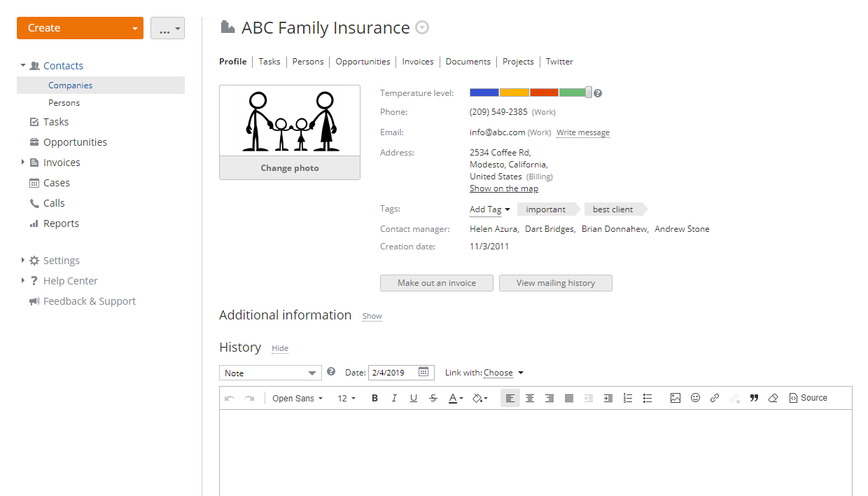
Task: Expand the Add Tag dropdown
Action: [489, 209]
